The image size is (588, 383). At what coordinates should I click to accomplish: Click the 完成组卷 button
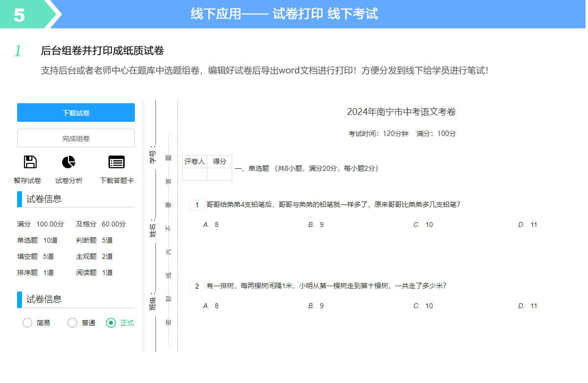(76, 138)
